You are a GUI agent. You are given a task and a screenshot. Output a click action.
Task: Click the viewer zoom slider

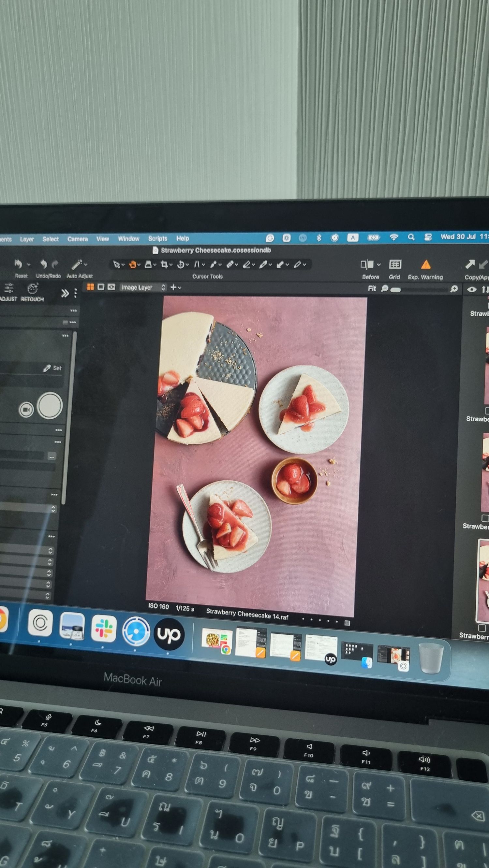419,289
